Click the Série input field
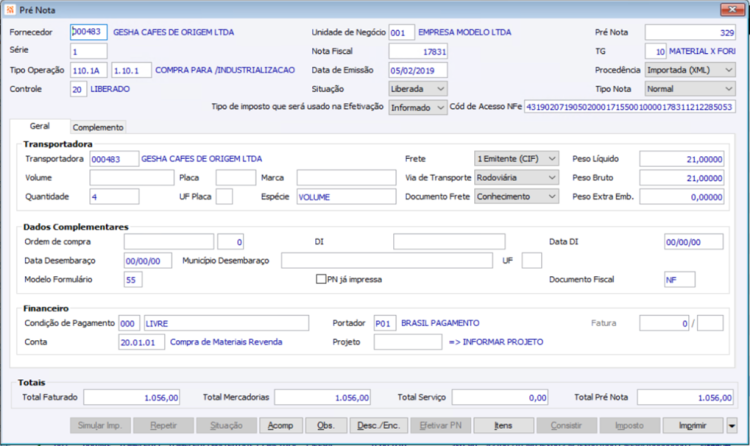 coord(88,51)
